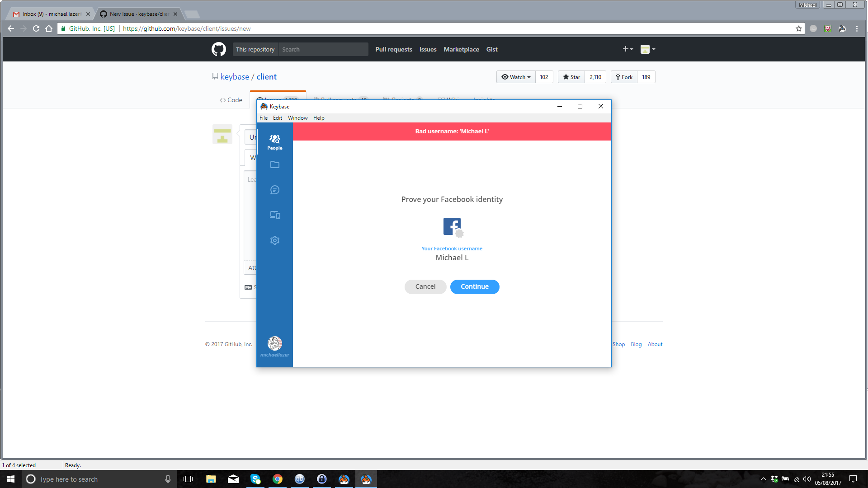Open the File menu in Keybase
868x488 pixels.
pos(264,118)
